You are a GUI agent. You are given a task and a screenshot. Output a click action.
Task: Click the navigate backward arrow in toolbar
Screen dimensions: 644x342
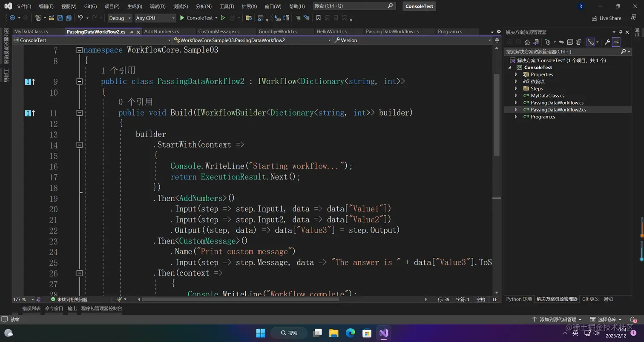[12, 18]
